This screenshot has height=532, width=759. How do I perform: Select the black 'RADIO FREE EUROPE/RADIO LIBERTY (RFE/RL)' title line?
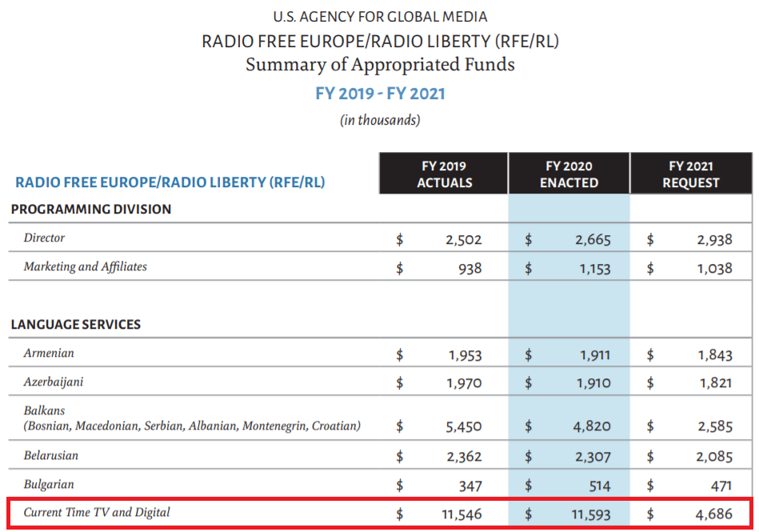[x=380, y=42]
